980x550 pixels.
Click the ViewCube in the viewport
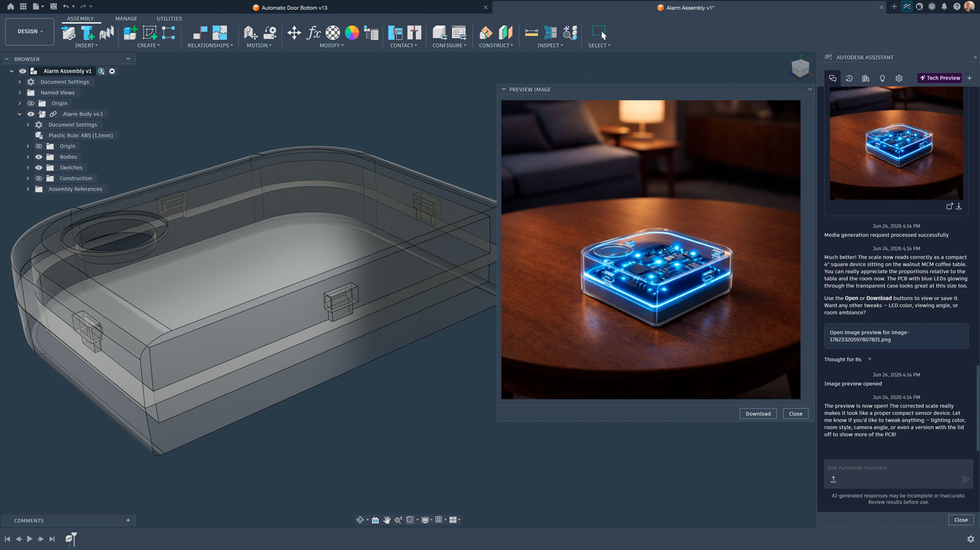coord(800,67)
